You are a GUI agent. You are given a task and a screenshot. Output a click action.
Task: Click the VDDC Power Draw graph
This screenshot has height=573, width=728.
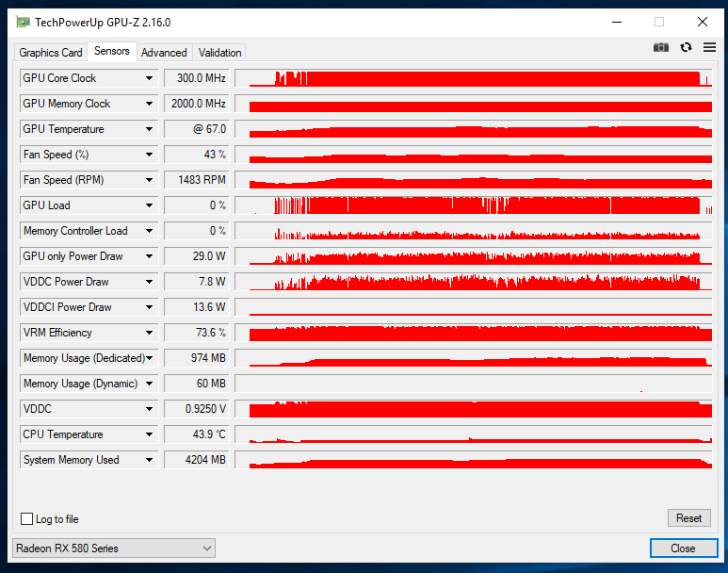click(474, 282)
